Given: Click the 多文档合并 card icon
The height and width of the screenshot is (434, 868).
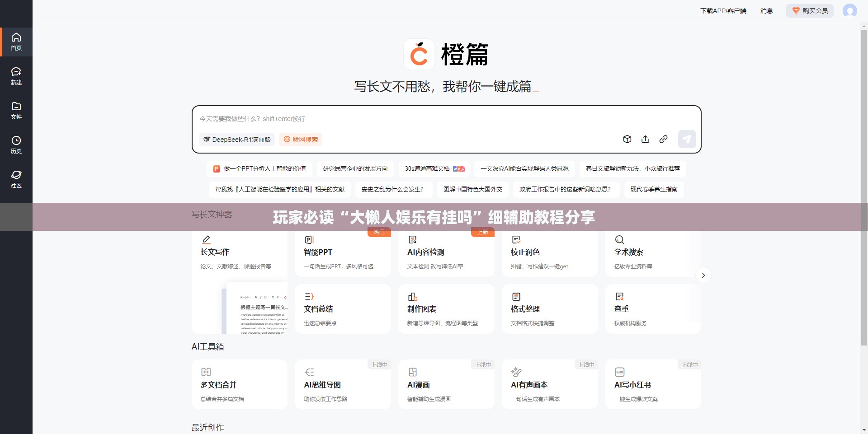Looking at the screenshot, I should tap(206, 372).
